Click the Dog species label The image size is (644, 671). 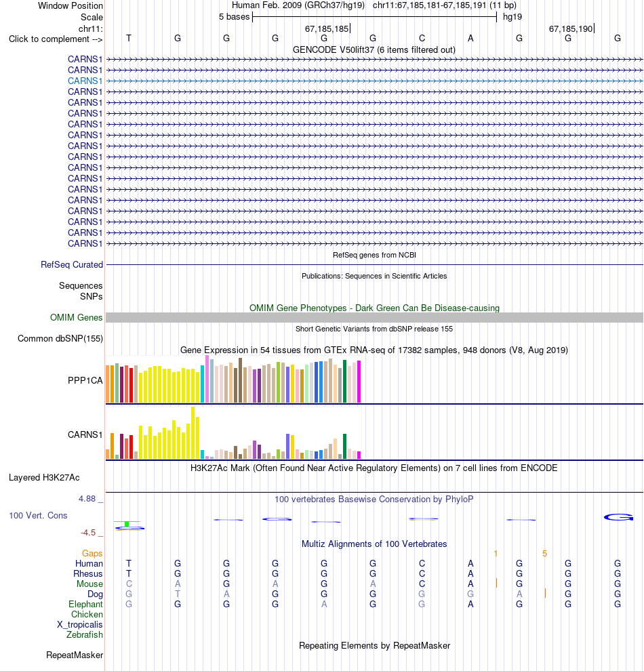[95, 594]
